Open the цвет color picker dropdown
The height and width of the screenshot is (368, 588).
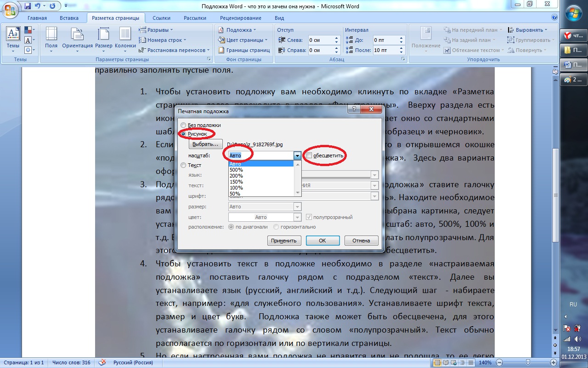point(298,217)
